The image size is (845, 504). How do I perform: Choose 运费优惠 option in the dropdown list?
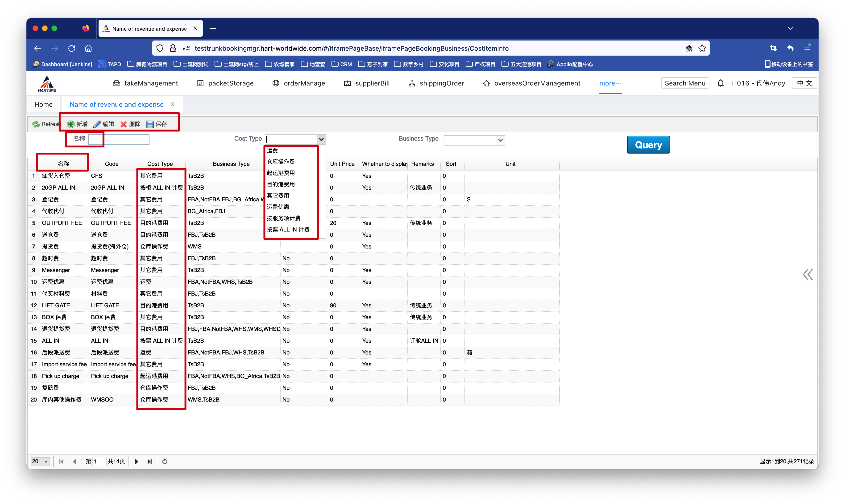point(278,207)
